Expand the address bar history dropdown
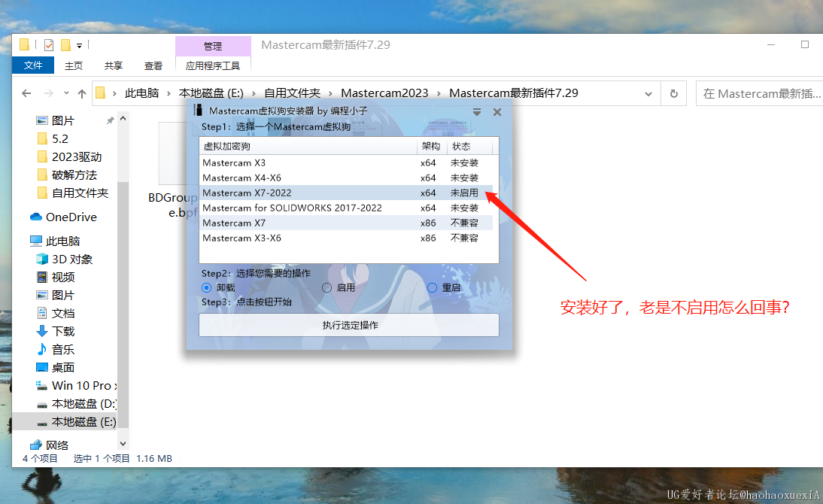 (648, 93)
